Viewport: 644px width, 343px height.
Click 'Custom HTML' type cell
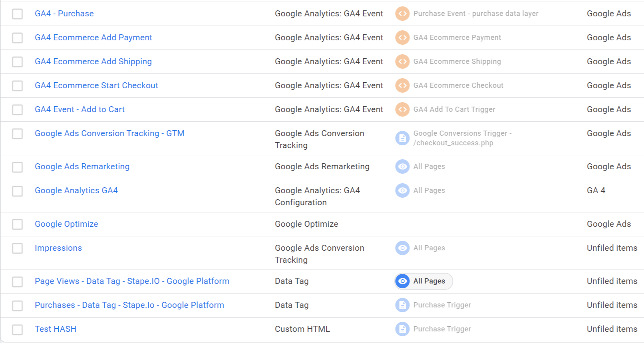tap(302, 329)
